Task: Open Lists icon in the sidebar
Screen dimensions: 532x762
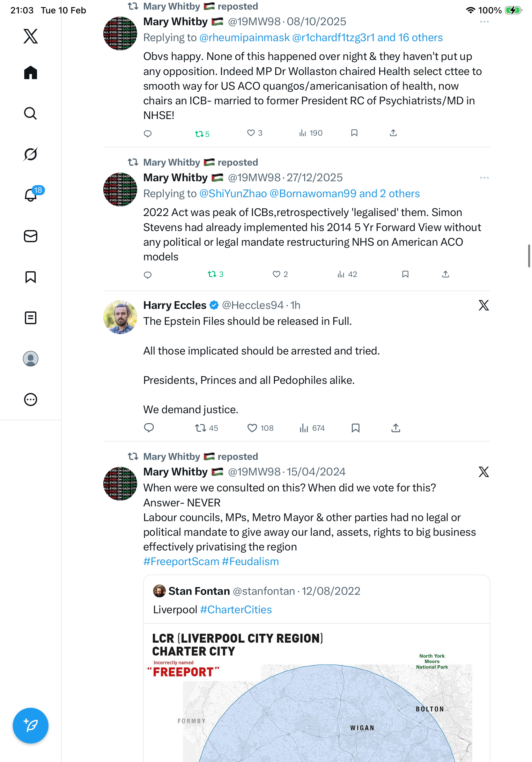Action: (x=31, y=318)
